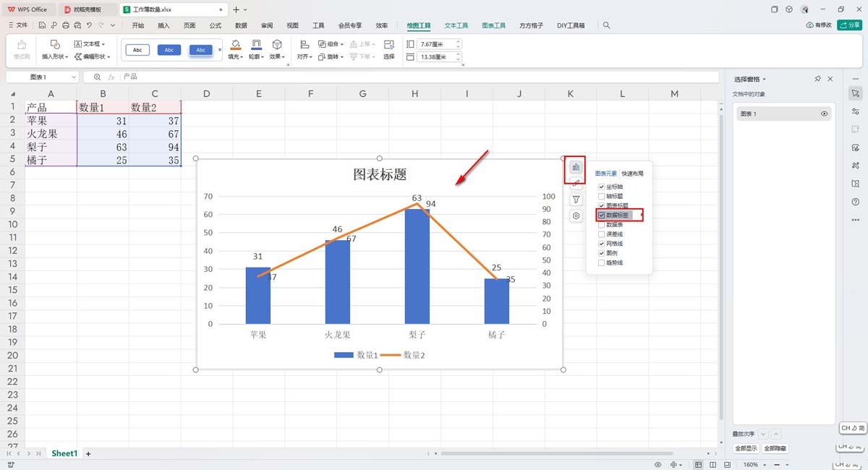Image resolution: width=868 pixels, height=470 pixels.
Task: Toggle the 图例 (Legend) checkbox
Action: click(602, 253)
